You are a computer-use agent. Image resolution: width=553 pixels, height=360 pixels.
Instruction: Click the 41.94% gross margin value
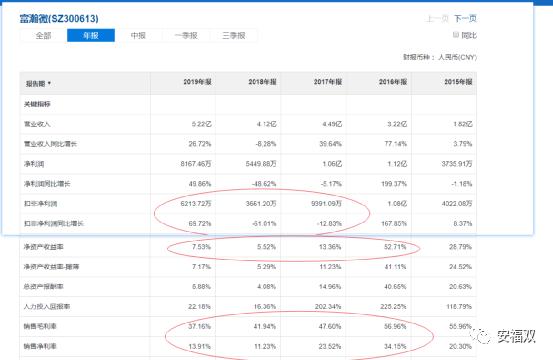click(x=265, y=327)
